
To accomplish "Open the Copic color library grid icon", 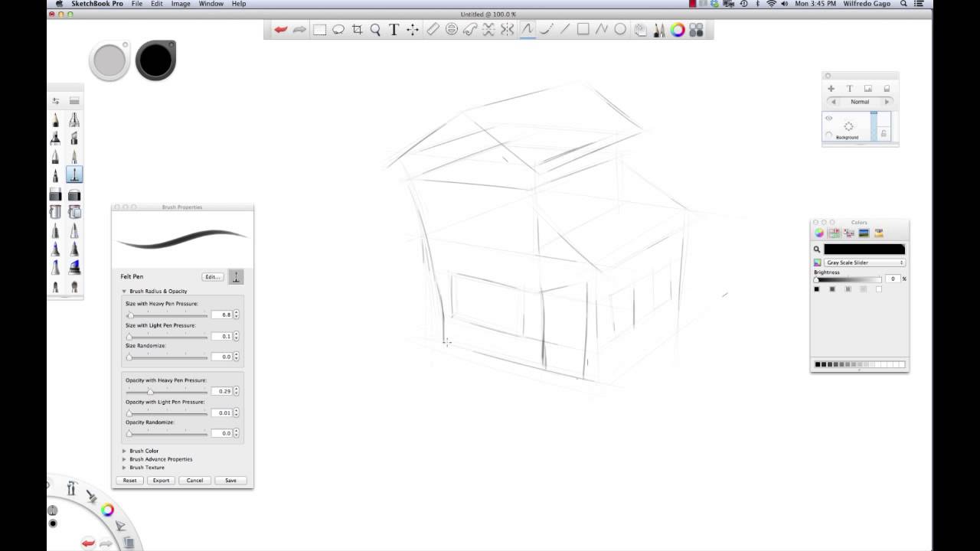I will 696,30.
